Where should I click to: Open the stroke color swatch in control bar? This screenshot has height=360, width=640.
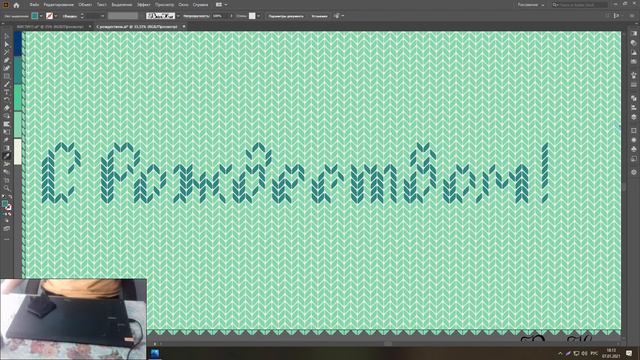point(49,16)
